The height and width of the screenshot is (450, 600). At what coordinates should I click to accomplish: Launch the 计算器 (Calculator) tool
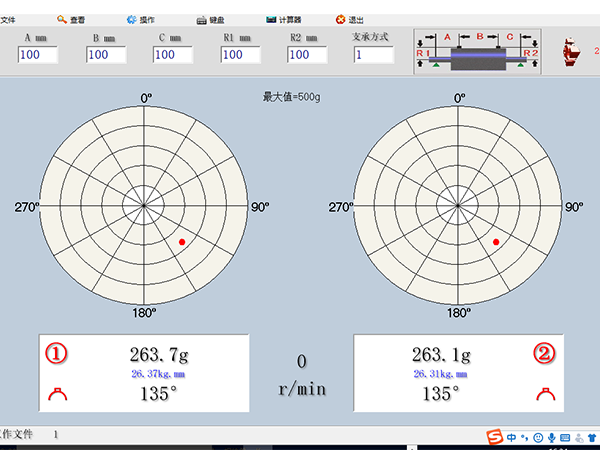point(285,19)
